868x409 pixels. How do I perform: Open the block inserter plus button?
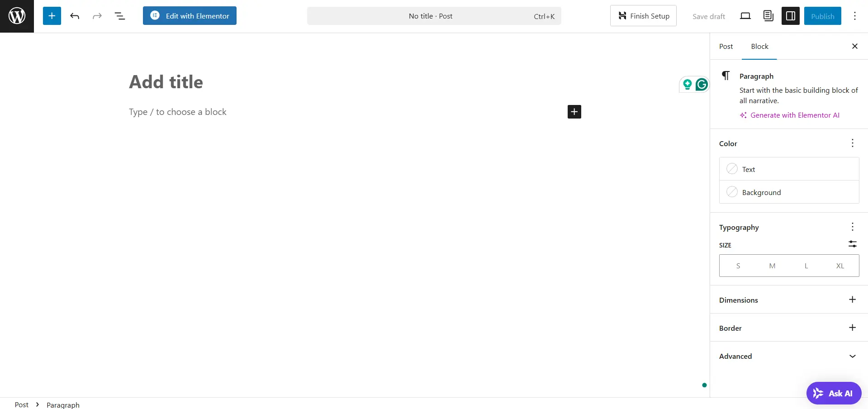coord(52,16)
